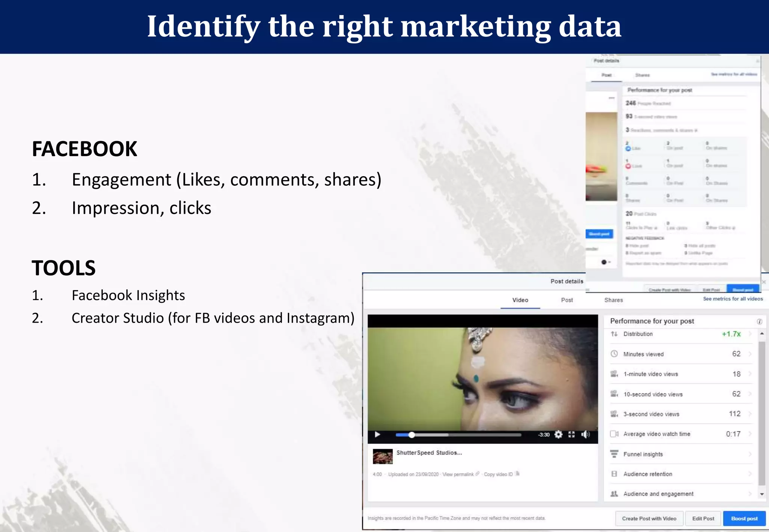
Task: Click the Funnel insights funnel icon
Action: [614, 454]
